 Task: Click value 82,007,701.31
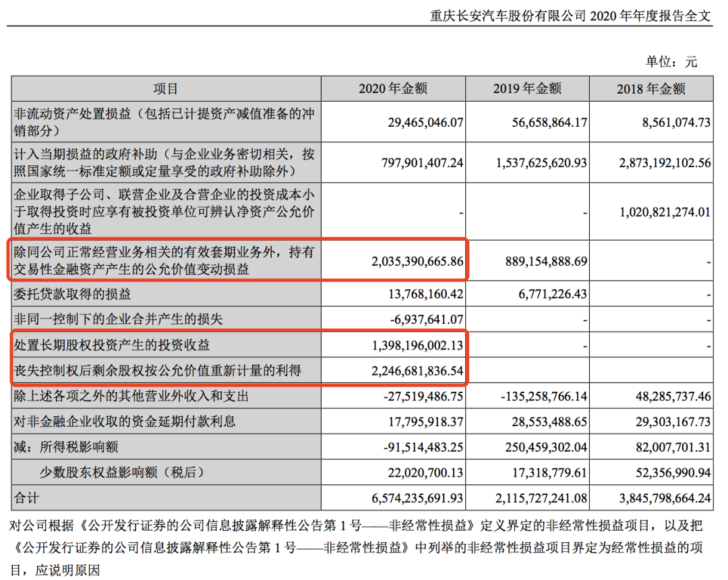[x=673, y=447]
